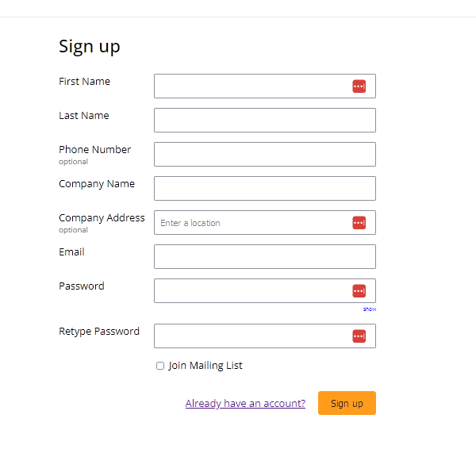Click the orange Sign up button
476x476 pixels.
tap(347, 403)
